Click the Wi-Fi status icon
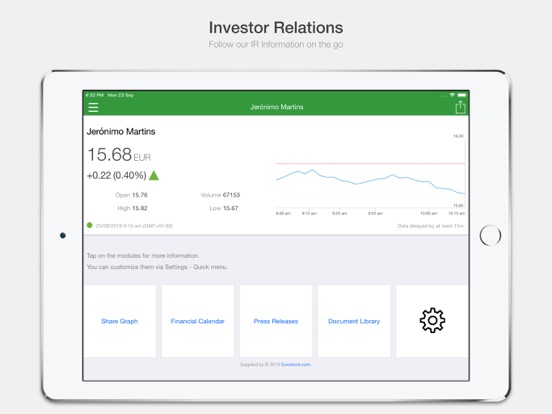Viewport: 552px width, 414px height. point(452,95)
